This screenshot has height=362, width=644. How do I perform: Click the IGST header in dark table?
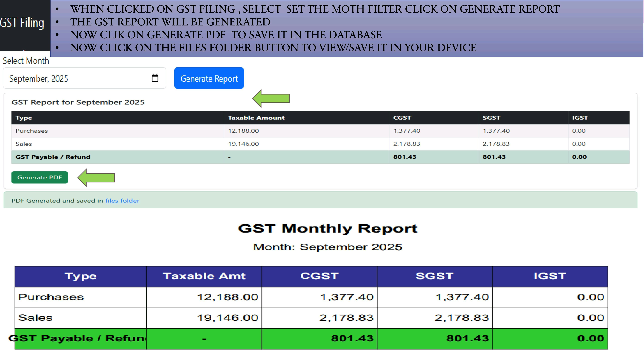pos(580,118)
